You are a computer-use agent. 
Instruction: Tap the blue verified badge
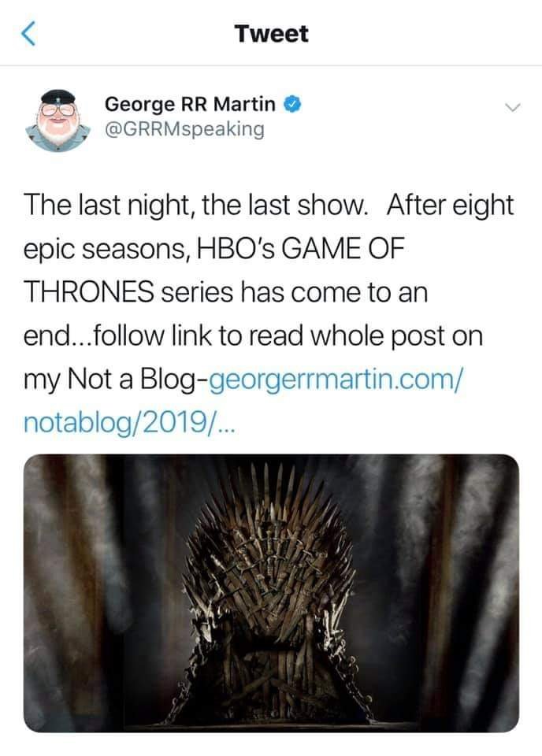[293, 104]
